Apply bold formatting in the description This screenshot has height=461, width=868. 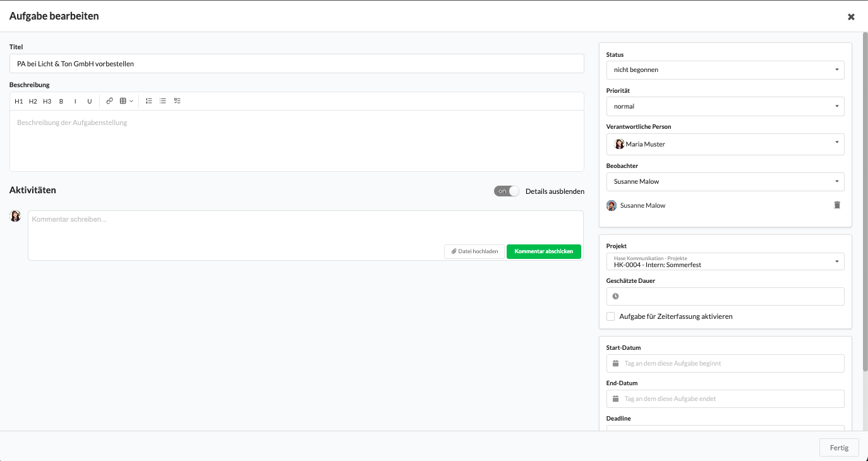coord(61,101)
